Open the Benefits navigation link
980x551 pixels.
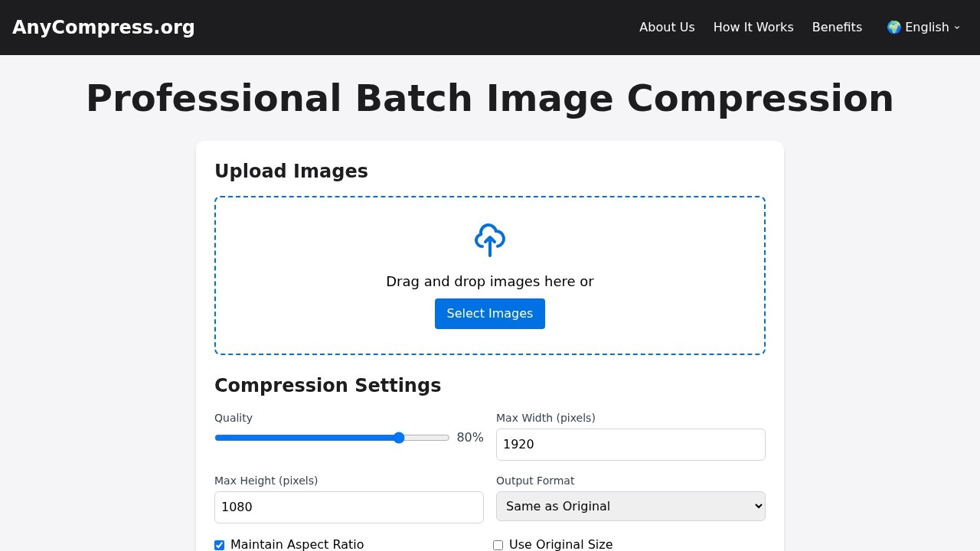pos(837,28)
